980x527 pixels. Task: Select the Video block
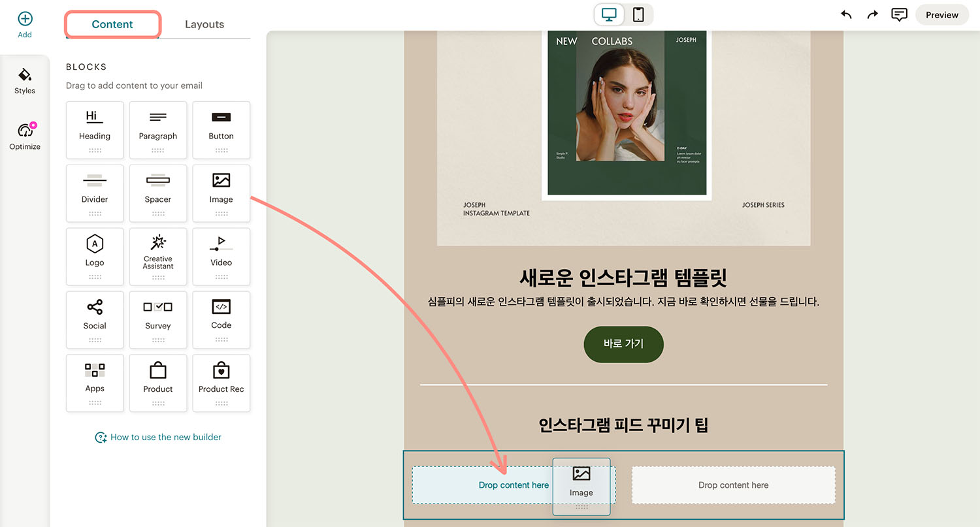click(x=221, y=257)
